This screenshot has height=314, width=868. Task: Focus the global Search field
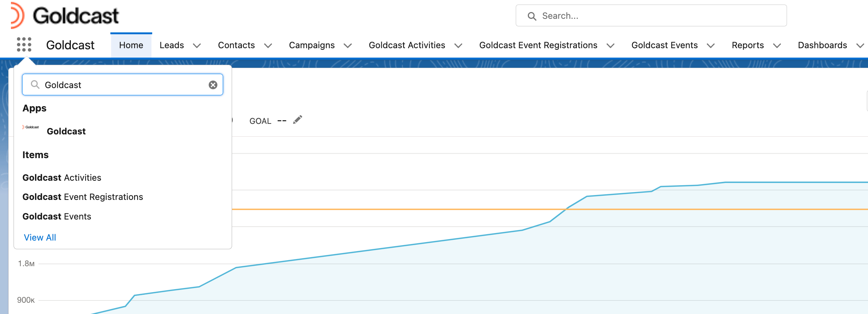point(651,16)
